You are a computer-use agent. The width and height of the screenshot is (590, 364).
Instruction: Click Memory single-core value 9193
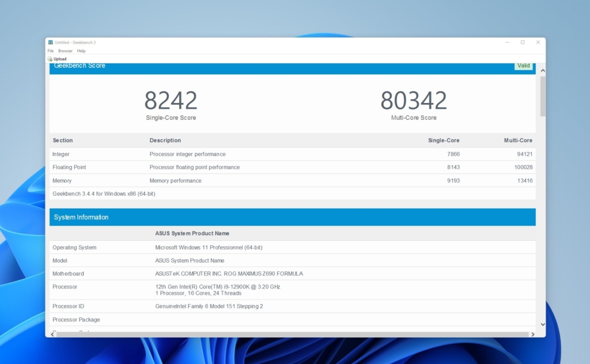[453, 181]
